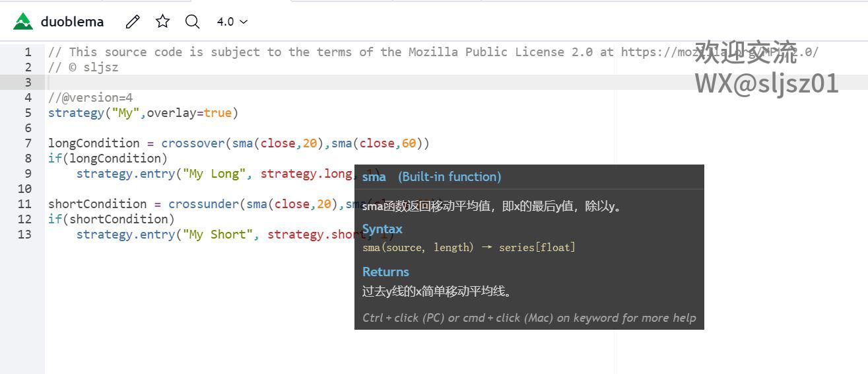Click the duoblema script name
Image resolution: width=868 pixels, height=374 pixels.
72,22
